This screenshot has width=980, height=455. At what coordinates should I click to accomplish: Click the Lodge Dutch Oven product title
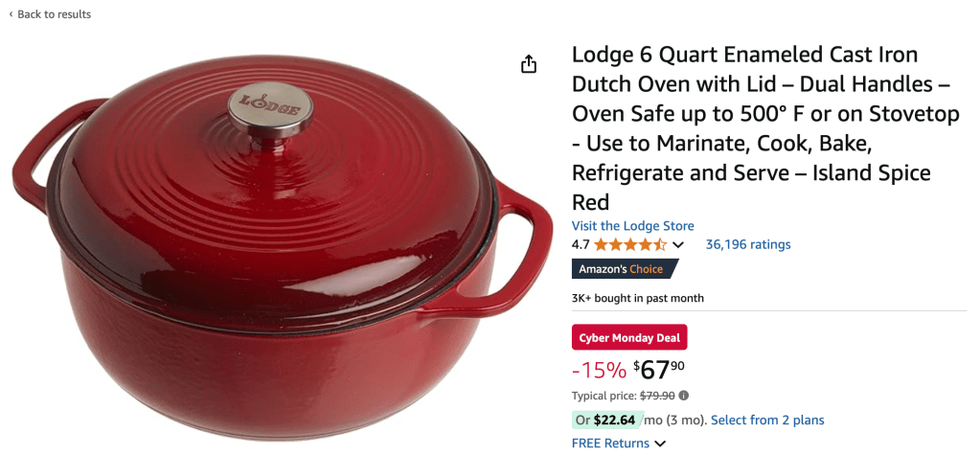765,128
